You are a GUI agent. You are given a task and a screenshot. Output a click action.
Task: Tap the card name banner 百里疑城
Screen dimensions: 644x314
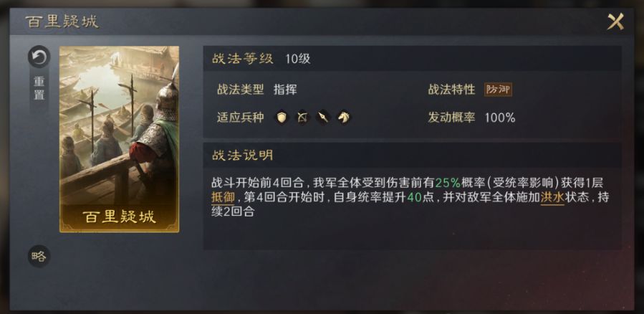coord(119,217)
